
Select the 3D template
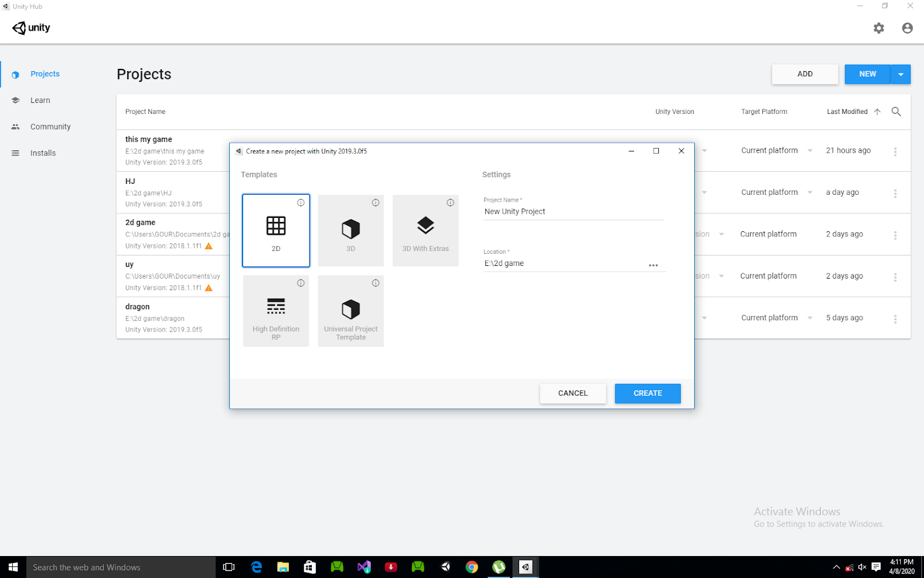click(x=351, y=231)
